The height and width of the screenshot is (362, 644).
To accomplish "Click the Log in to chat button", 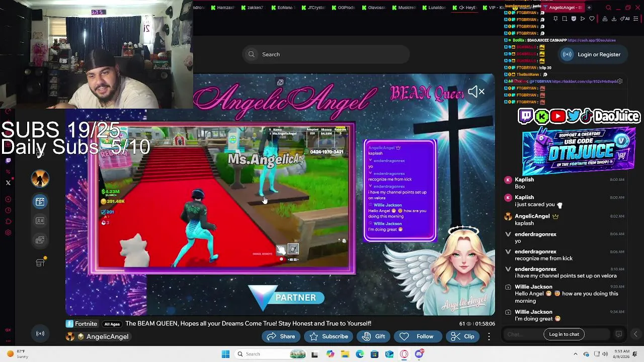I will (x=564, y=334).
